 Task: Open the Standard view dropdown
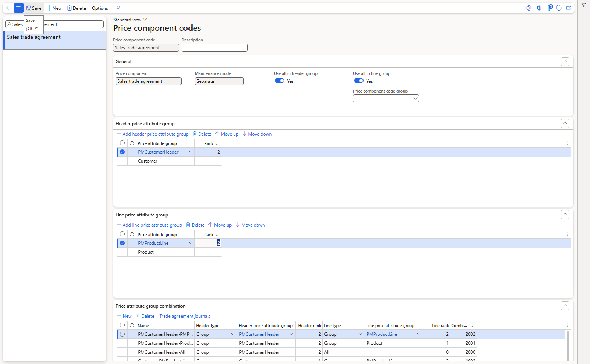tap(130, 20)
